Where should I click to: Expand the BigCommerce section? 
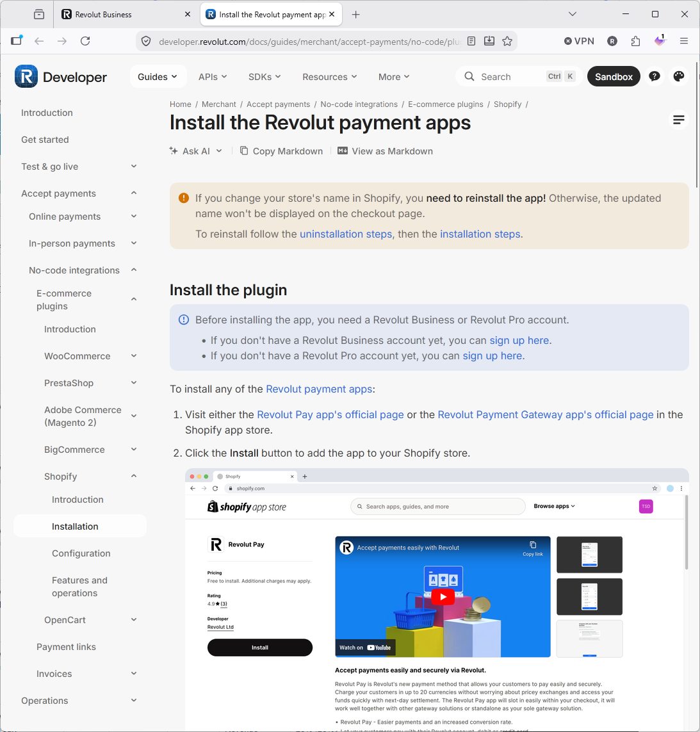click(x=134, y=449)
